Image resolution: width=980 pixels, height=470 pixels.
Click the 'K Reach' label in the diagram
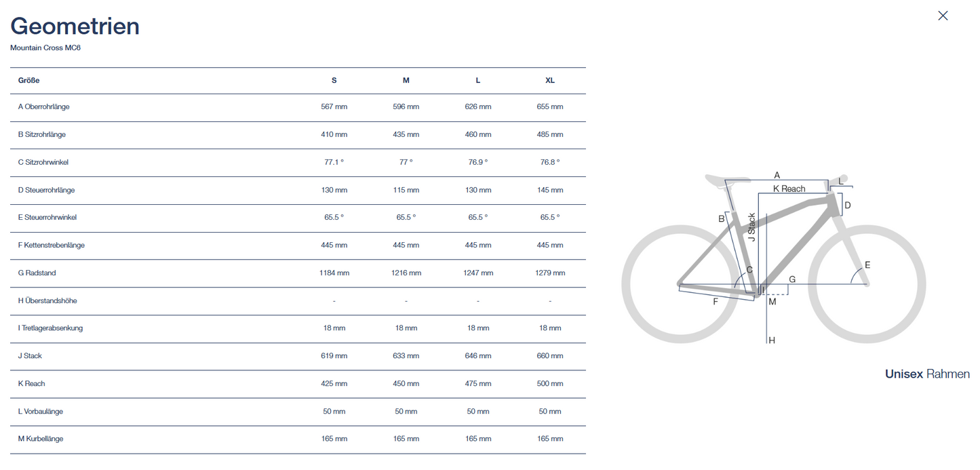click(789, 189)
